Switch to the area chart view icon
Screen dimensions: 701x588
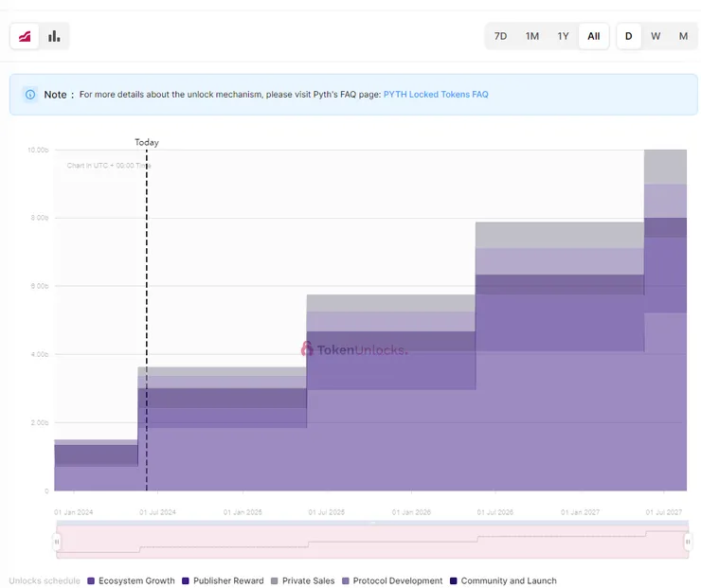pos(25,36)
